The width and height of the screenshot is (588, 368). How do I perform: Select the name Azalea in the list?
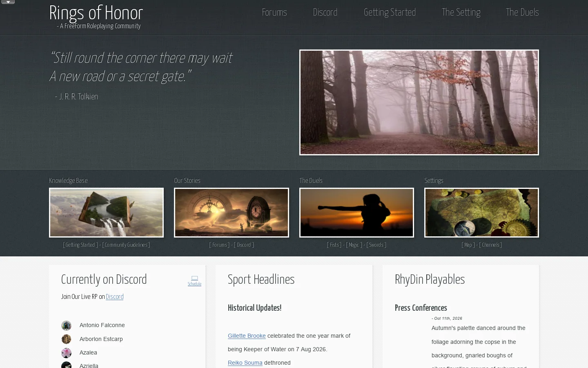pyautogui.click(x=88, y=352)
